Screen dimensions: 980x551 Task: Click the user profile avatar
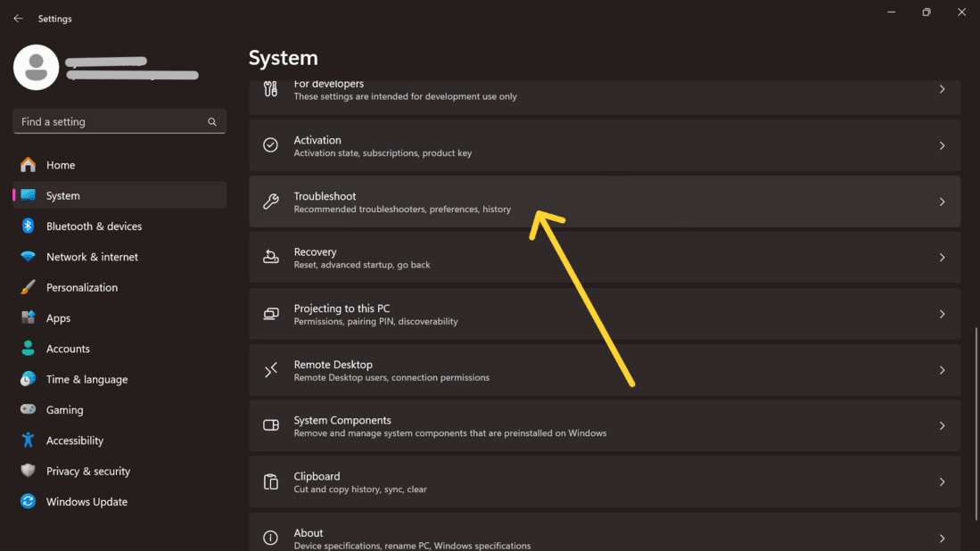pyautogui.click(x=37, y=68)
